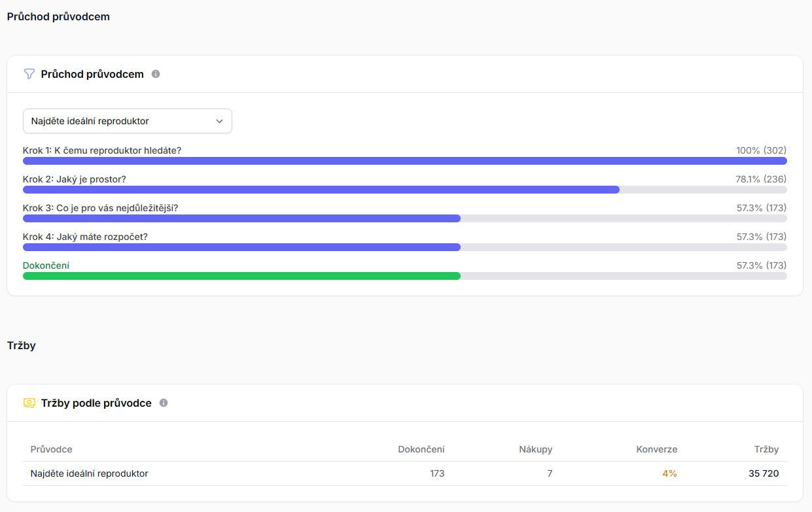
Task: Click the Konverze column header
Action: 657,449
